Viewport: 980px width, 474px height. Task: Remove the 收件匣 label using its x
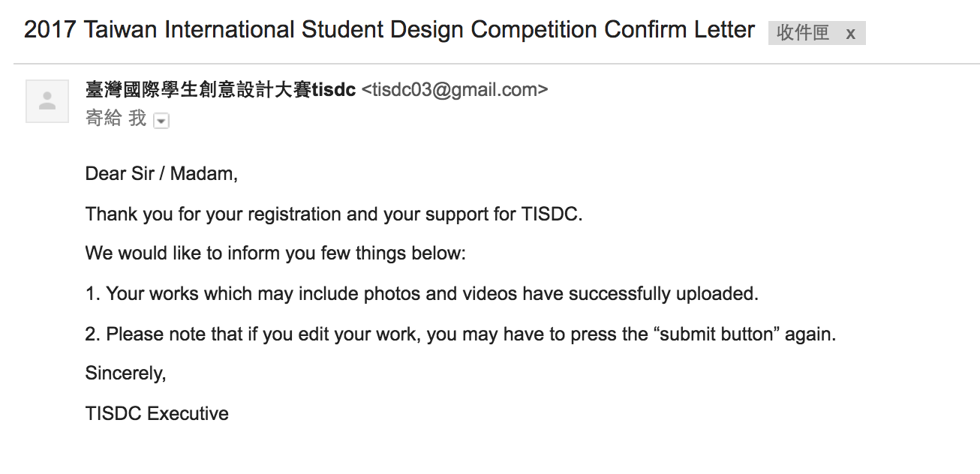(850, 34)
